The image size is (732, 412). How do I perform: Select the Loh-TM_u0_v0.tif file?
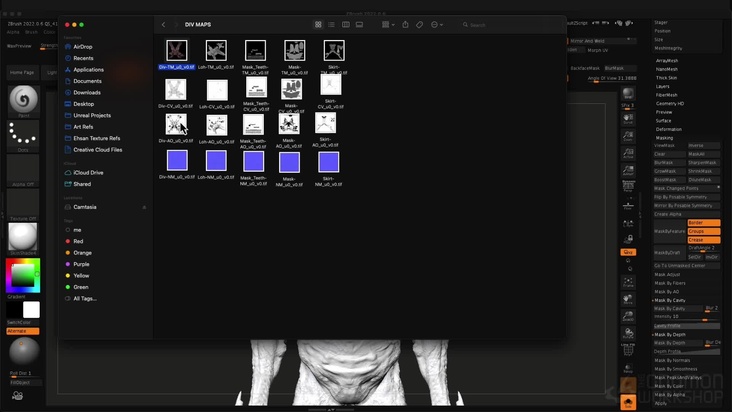click(216, 50)
